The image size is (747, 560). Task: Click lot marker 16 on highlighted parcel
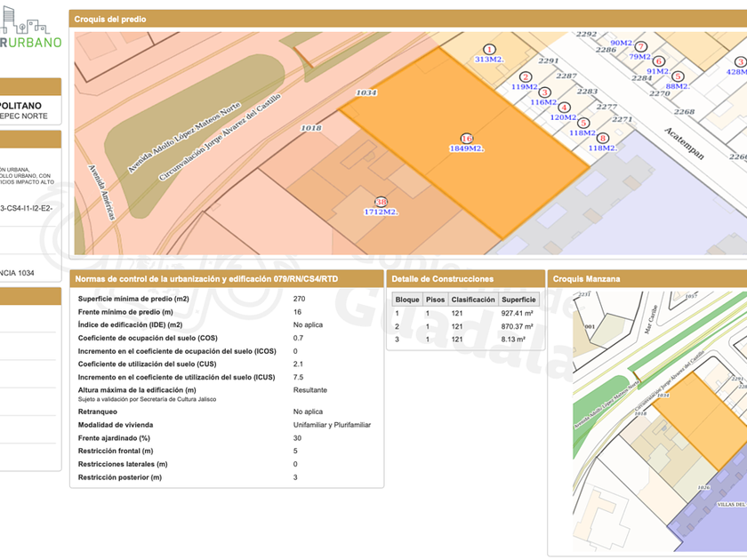(x=467, y=138)
